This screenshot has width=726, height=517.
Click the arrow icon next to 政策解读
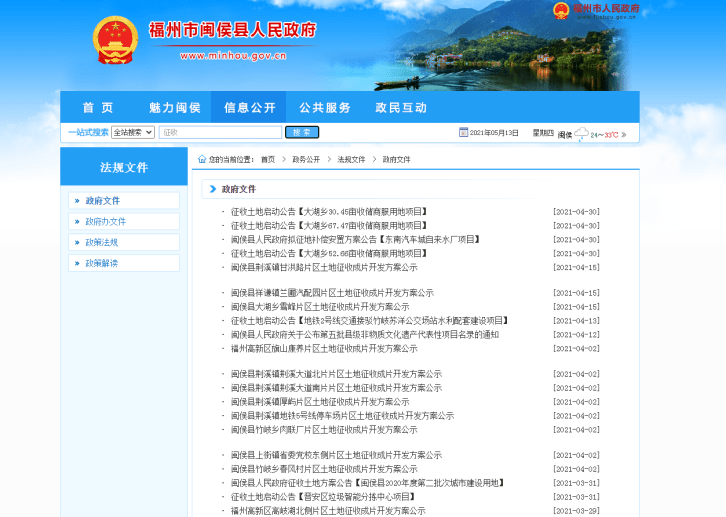pyautogui.click(x=77, y=263)
